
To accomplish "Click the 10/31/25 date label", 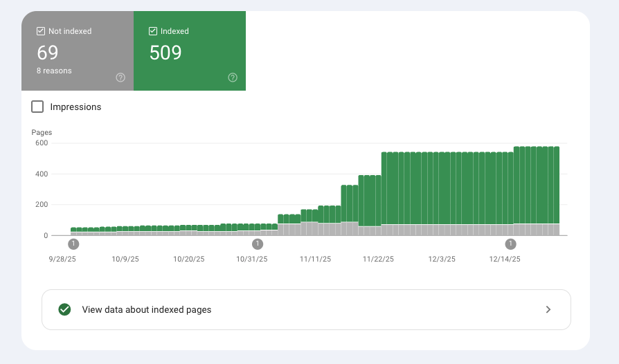I will (252, 259).
